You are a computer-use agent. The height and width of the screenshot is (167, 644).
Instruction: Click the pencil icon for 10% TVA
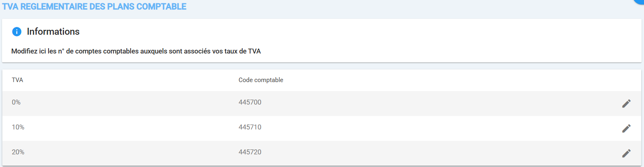pos(626,128)
